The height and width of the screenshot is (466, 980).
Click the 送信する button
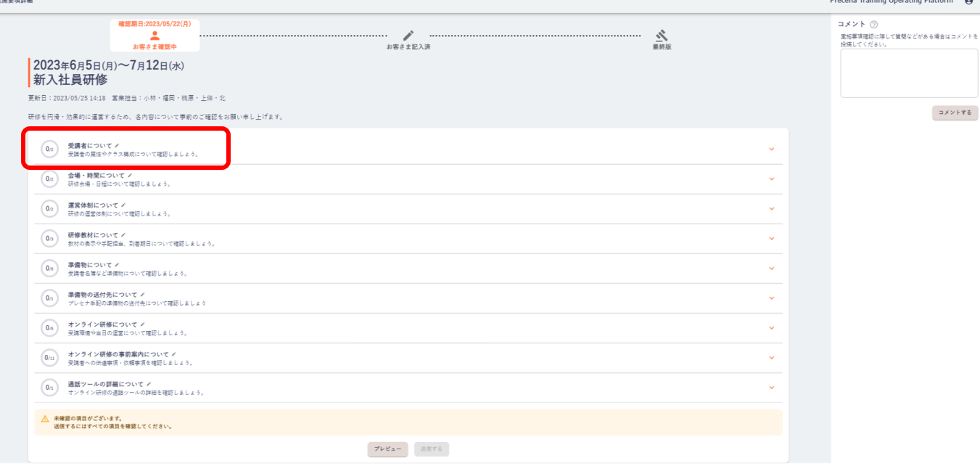tap(432, 449)
